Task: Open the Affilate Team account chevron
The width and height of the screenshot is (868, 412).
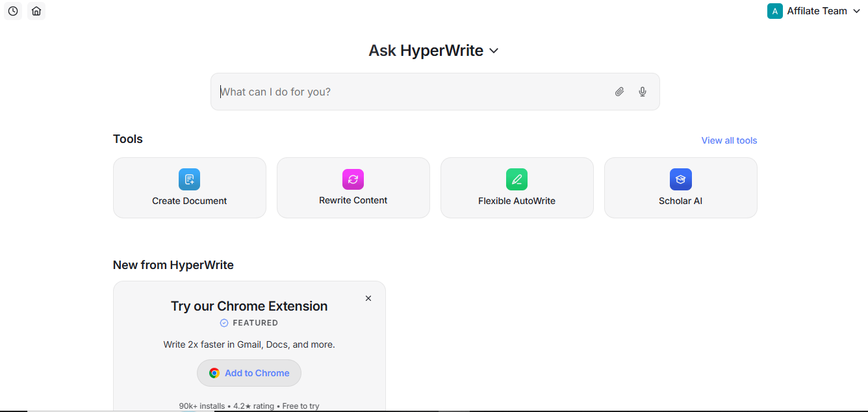Action: click(x=856, y=11)
